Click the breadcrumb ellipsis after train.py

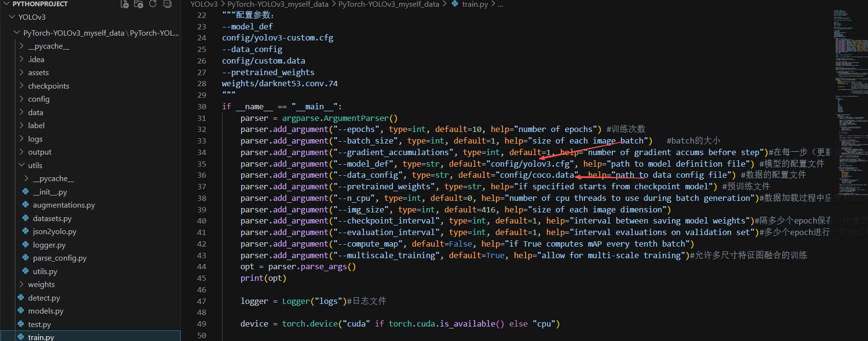click(x=500, y=4)
